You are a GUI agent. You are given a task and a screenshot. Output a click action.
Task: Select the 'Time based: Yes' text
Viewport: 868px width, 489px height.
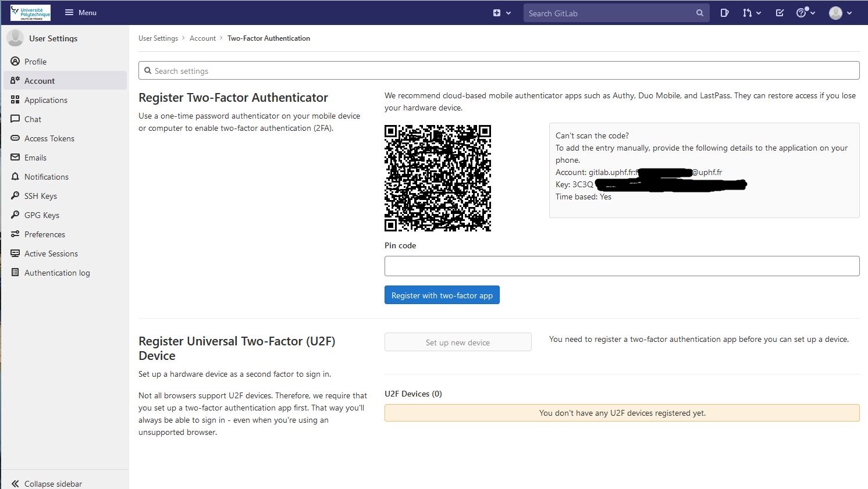(584, 197)
